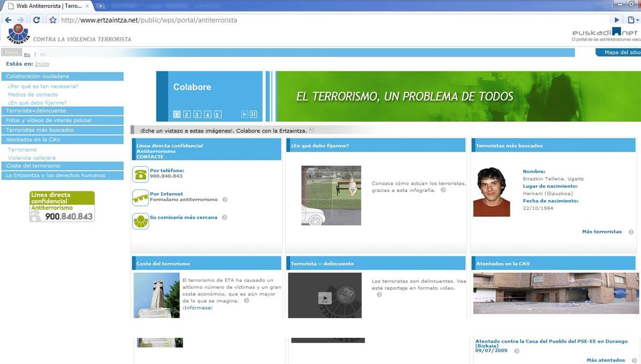This screenshot has height=364, width=641.
Task: Open Mapa del sitio link
Action: (x=622, y=52)
